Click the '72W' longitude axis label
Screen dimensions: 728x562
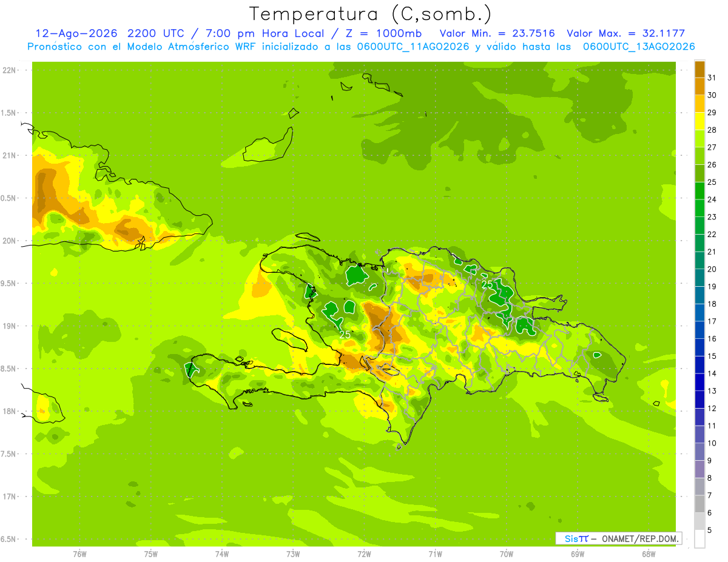(x=364, y=554)
